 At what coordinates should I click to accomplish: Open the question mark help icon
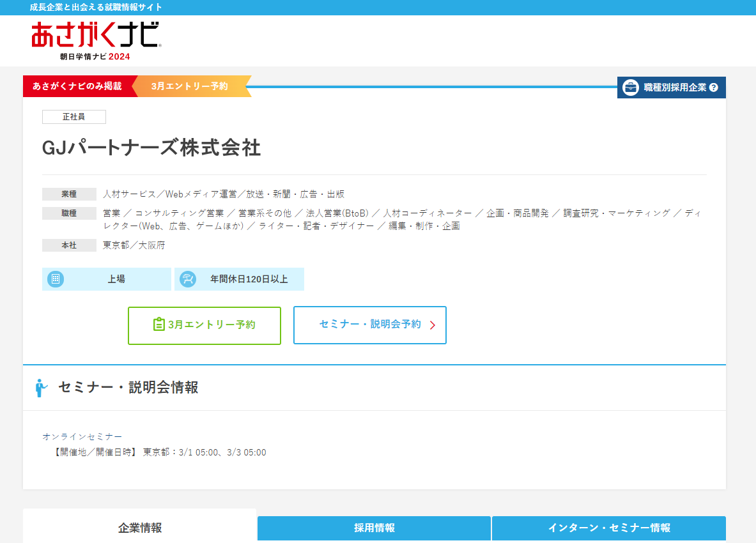click(714, 88)
